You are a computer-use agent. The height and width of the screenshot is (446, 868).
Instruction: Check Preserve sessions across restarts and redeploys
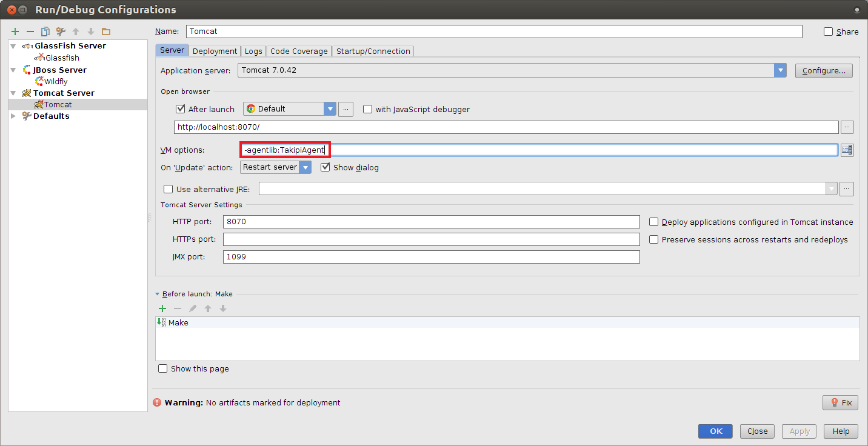(x=654, y=239)
